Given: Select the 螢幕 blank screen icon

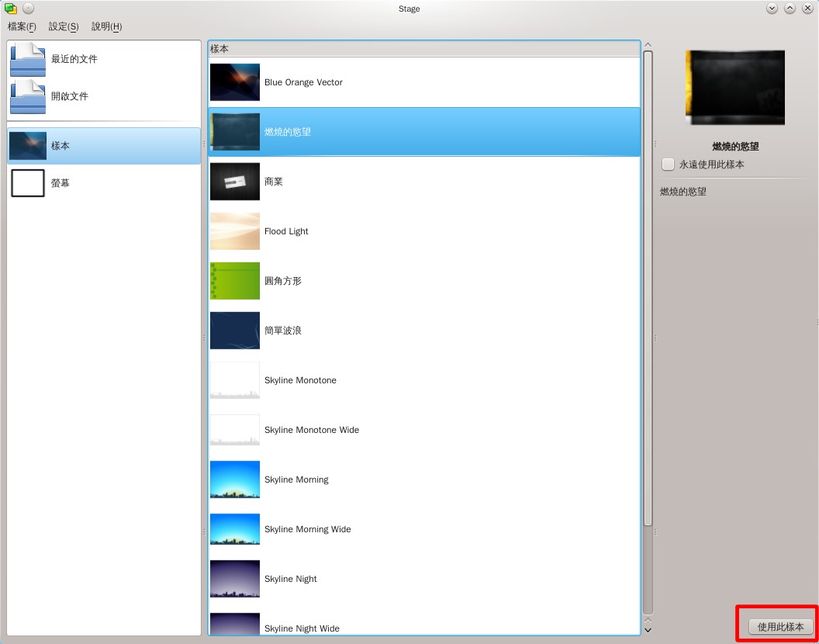Looking at the screenshot, I should coord(28,183).
